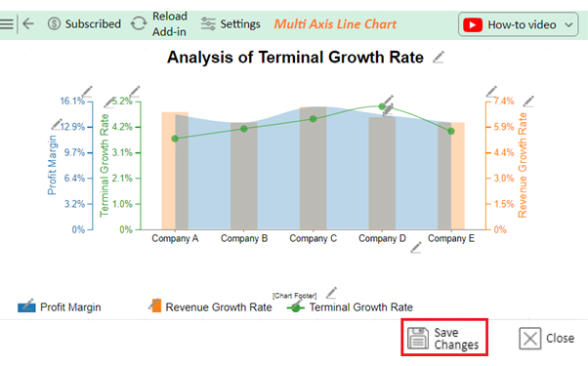Click the Company D axis label

[x=382, y=238]
